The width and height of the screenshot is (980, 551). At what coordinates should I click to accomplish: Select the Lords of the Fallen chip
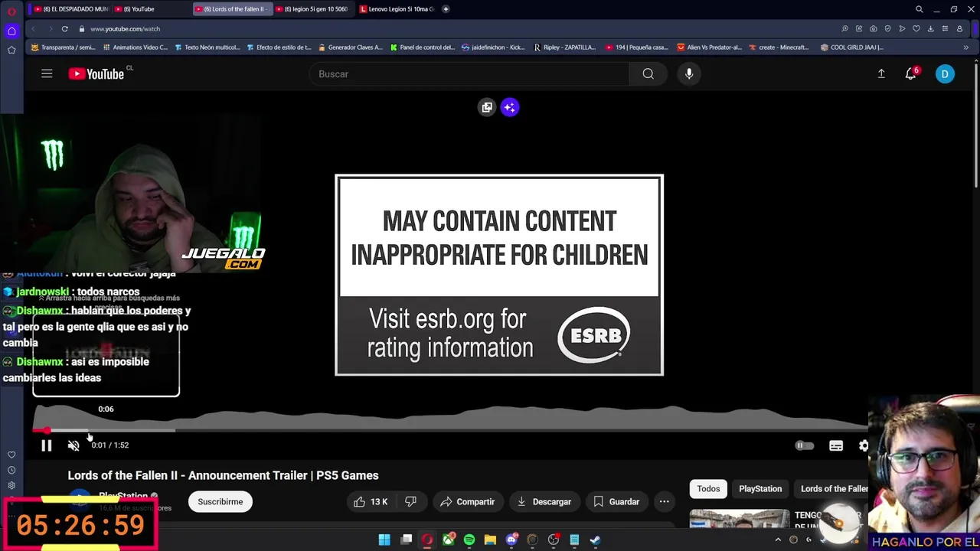coord(833,489)
